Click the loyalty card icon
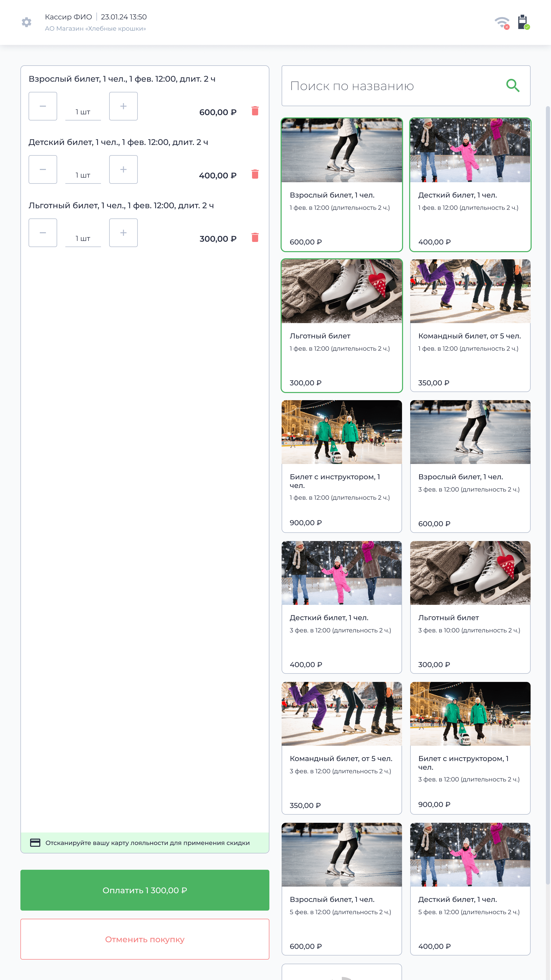Image resolution: width=551 pixels, height=980 pixels. click(x=35, y=843)
